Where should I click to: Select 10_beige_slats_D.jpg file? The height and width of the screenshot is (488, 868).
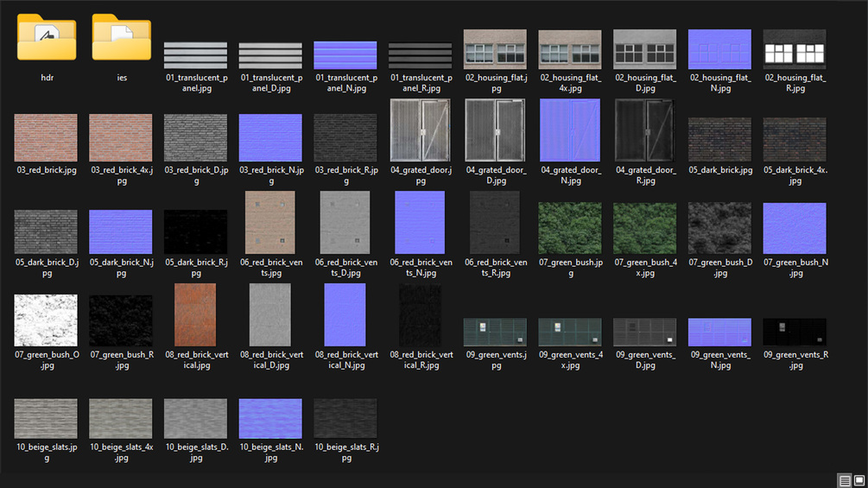195,418
